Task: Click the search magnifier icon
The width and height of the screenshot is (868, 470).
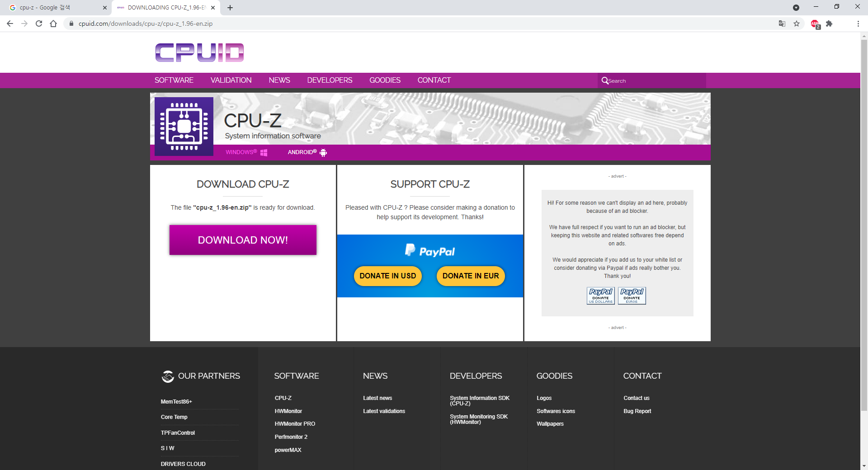Action: click(x=605, y=80)
